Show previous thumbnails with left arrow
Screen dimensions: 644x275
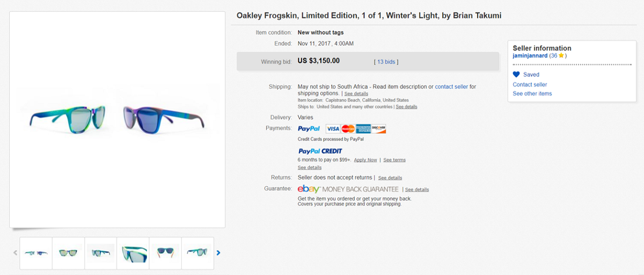pyautogui.click(x=15, y=253)
